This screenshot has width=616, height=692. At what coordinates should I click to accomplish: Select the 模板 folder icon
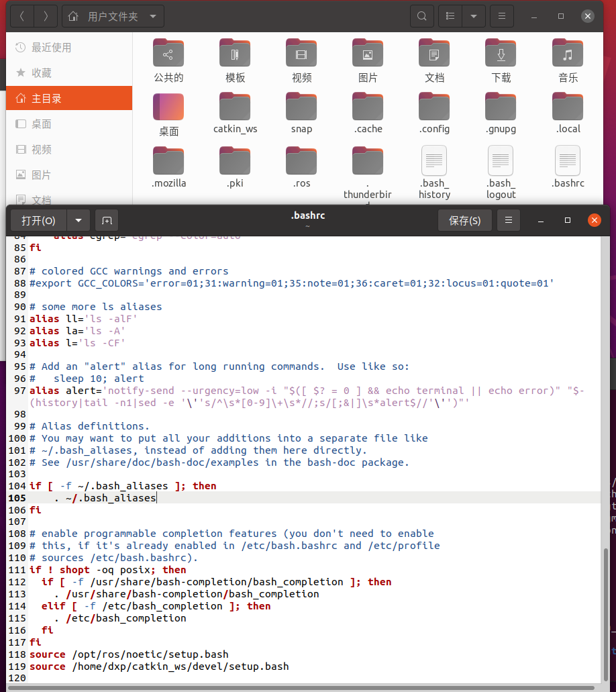[235, 53]
